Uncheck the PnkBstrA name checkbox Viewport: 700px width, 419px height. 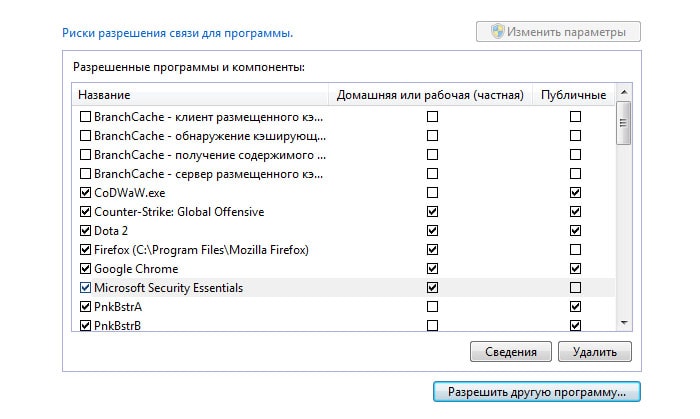coord(85,307)
